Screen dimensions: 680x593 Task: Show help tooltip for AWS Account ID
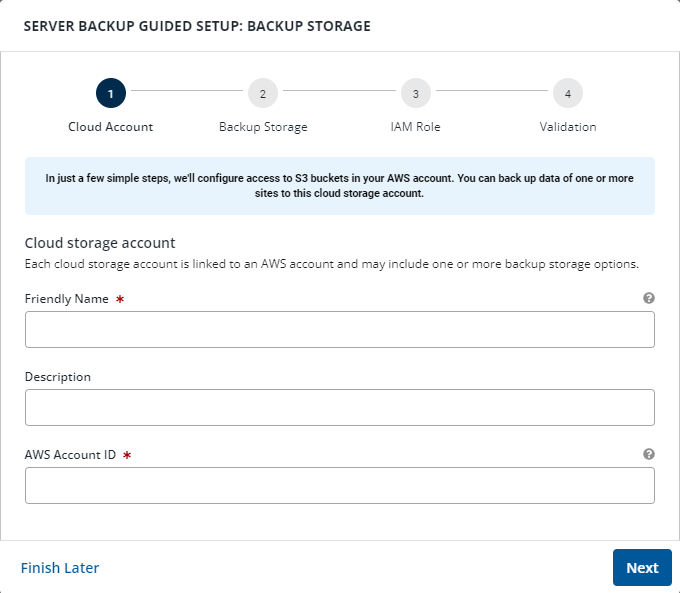coord(648,454)
